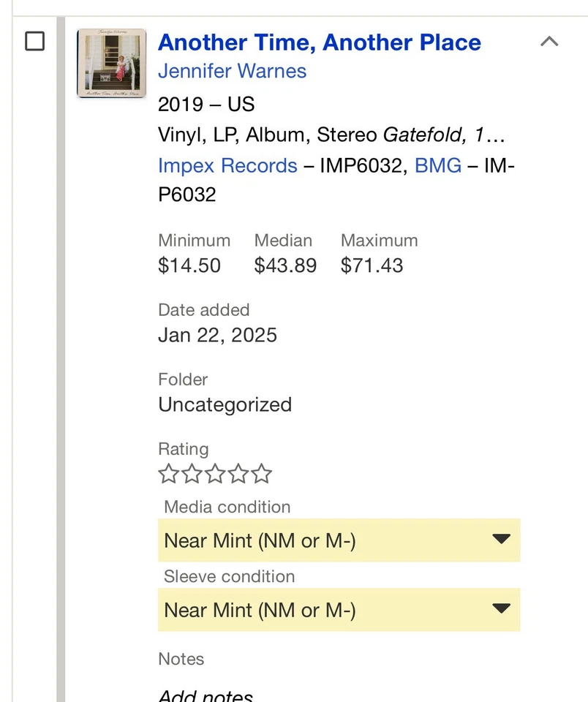Click the Jan 22, 2025 date added value

(x=217, y=336)
